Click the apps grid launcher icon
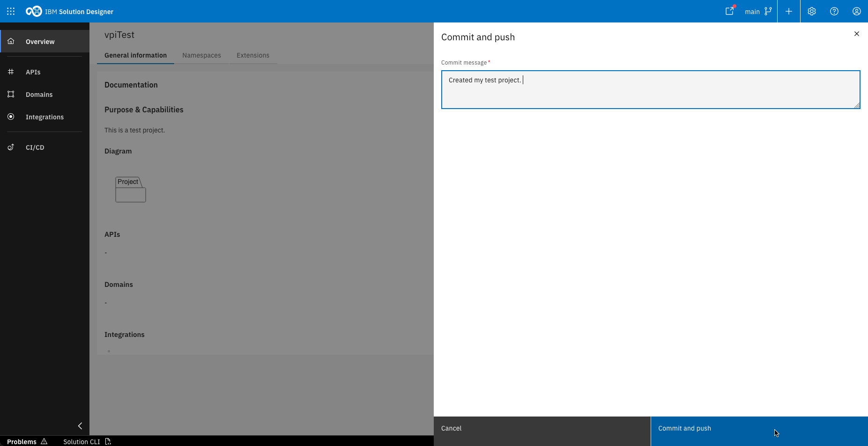868x446 pixels. coord(10,11)
